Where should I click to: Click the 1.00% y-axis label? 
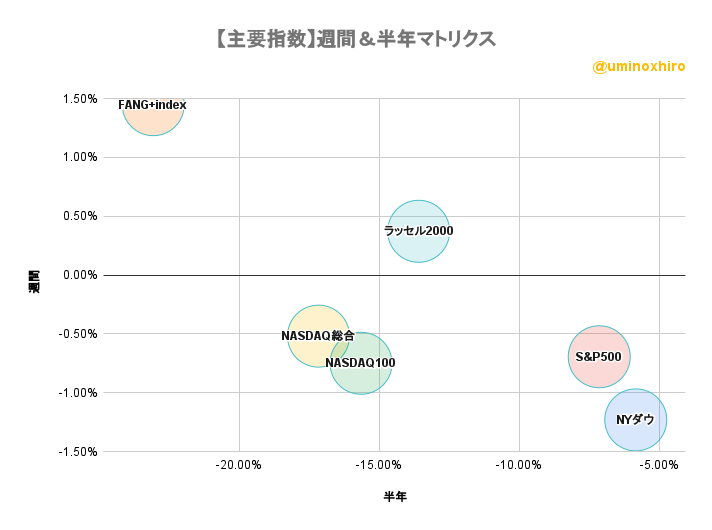tap(80, 158)
